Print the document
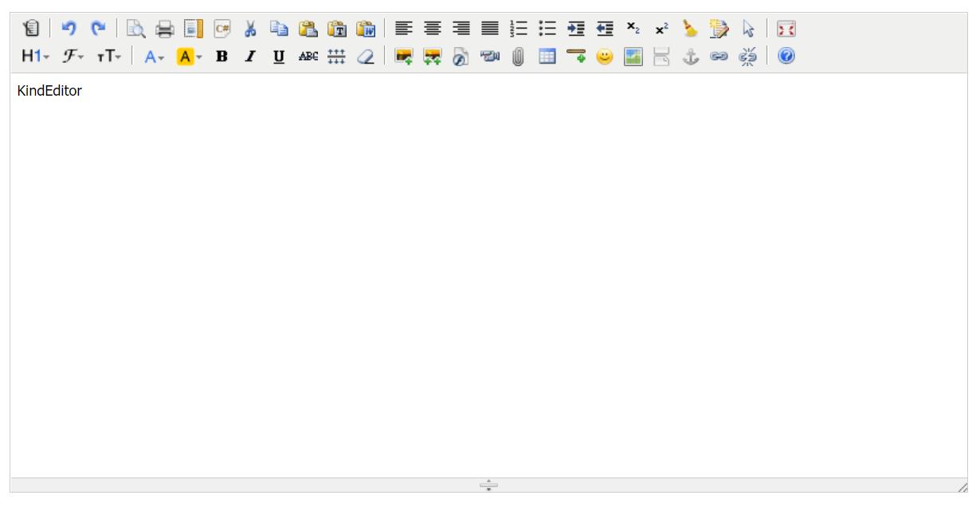 coord(163,29)
